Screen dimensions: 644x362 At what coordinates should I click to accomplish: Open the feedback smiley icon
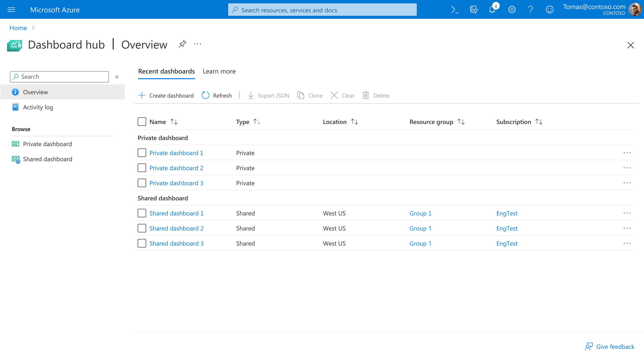click(x=549, y=9)
